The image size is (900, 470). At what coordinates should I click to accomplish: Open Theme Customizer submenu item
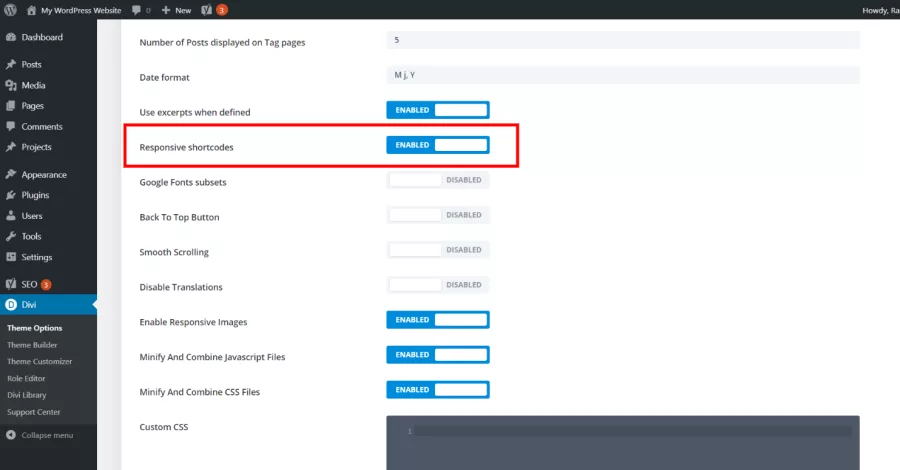pyautogui.click(x=40, y=362)
